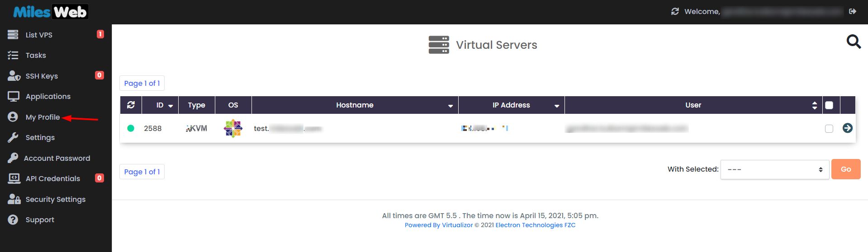Click the Account Password key icon
This screenshot has height=252, width=868.
click(x=13, y=158)
